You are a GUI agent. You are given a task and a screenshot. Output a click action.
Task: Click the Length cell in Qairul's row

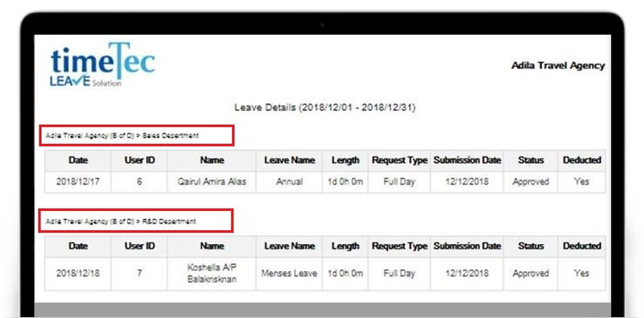[345, 182]
